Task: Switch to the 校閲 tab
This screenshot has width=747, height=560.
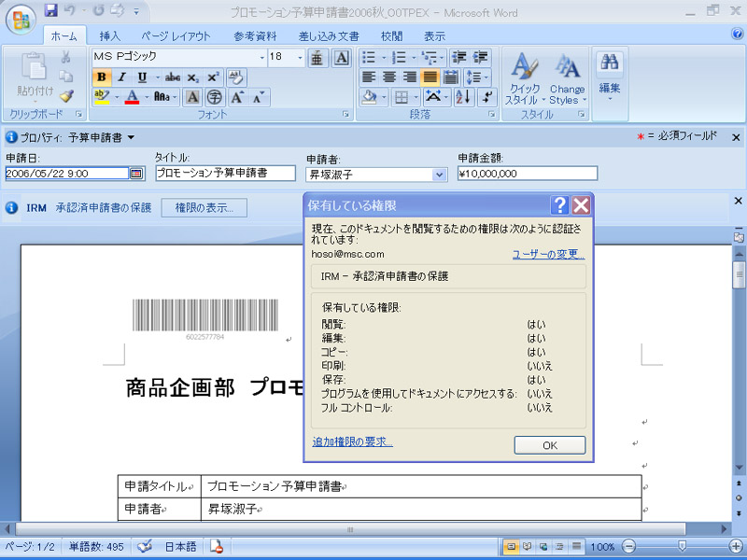Action: point(391,36)
